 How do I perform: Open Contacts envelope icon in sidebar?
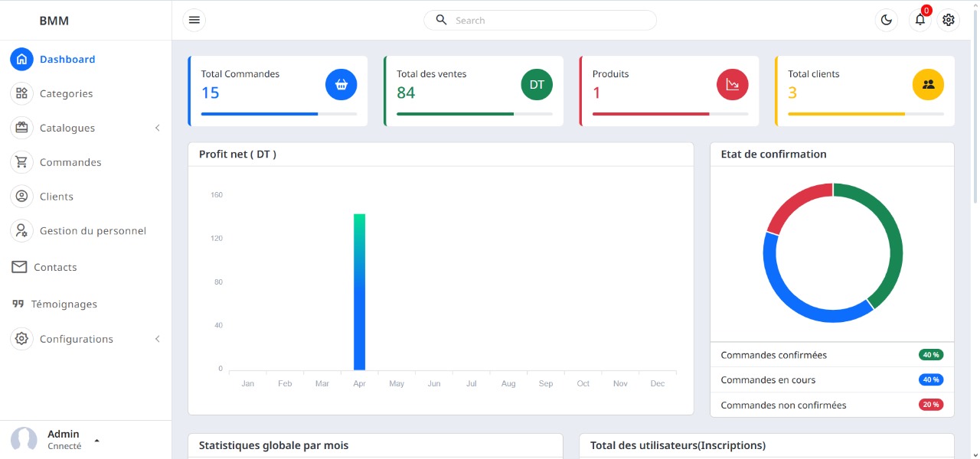tap(19, 267)
